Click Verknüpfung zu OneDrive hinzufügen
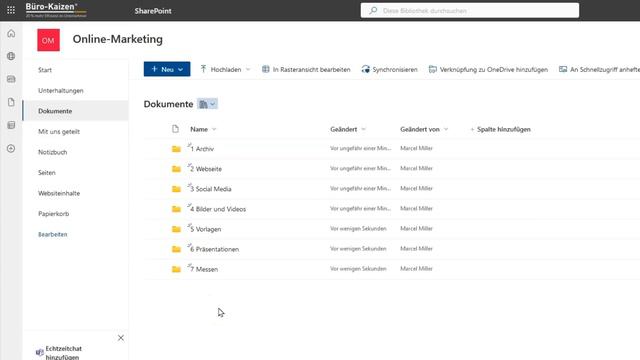Viewport: 640px width, 360px height. [488, 69]
